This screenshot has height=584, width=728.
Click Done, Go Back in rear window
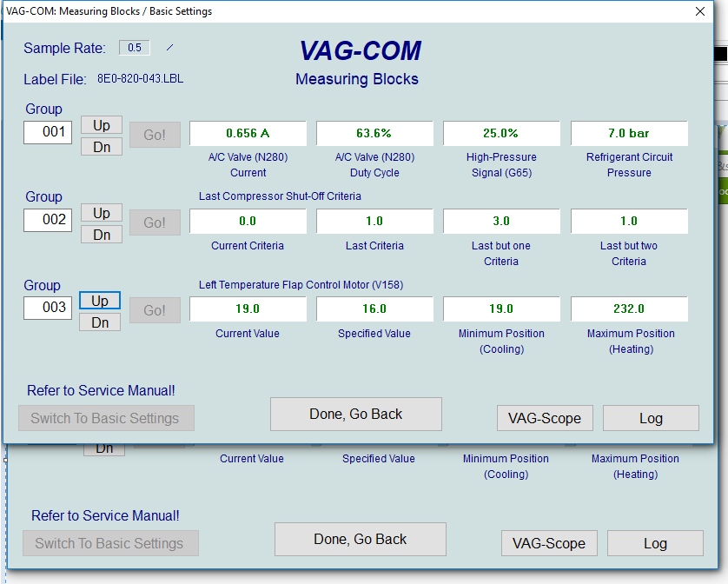pyautogui.click(x=361, y=539)
